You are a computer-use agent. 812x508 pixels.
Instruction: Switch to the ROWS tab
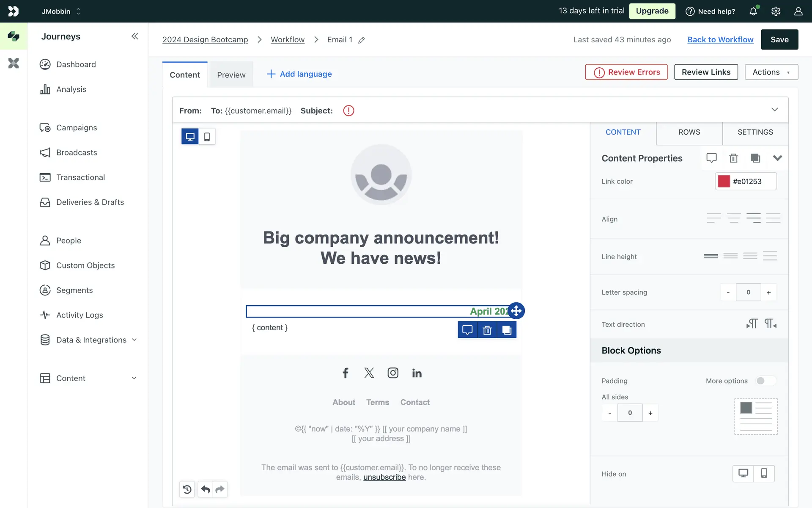[689, 132]
